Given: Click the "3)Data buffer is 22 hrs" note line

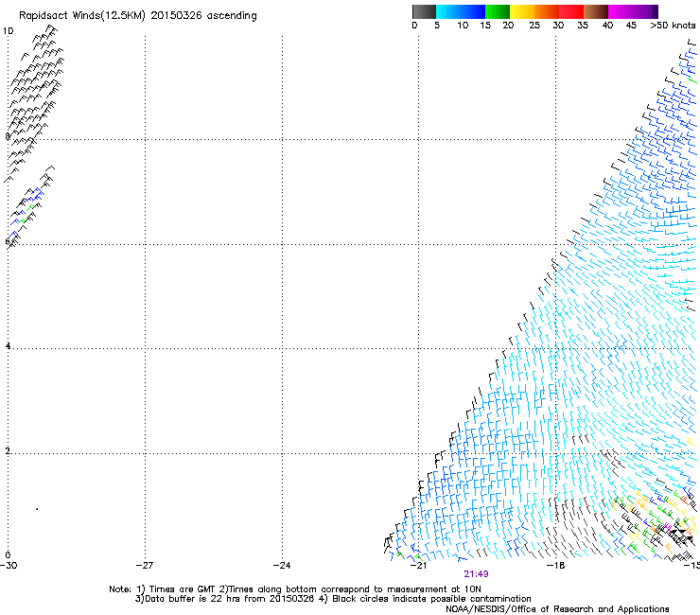Looking at the screenshot, I should tap(333, 599).
